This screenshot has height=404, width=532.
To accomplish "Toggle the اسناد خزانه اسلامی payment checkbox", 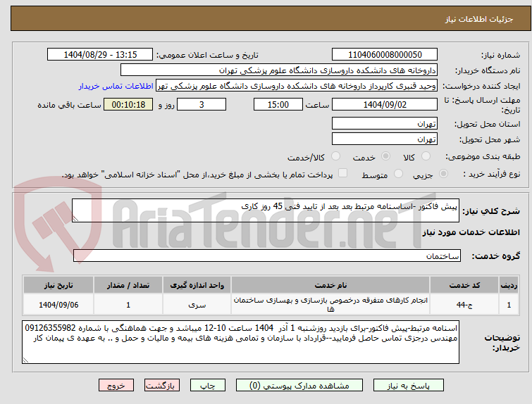I will coord(342,173).
